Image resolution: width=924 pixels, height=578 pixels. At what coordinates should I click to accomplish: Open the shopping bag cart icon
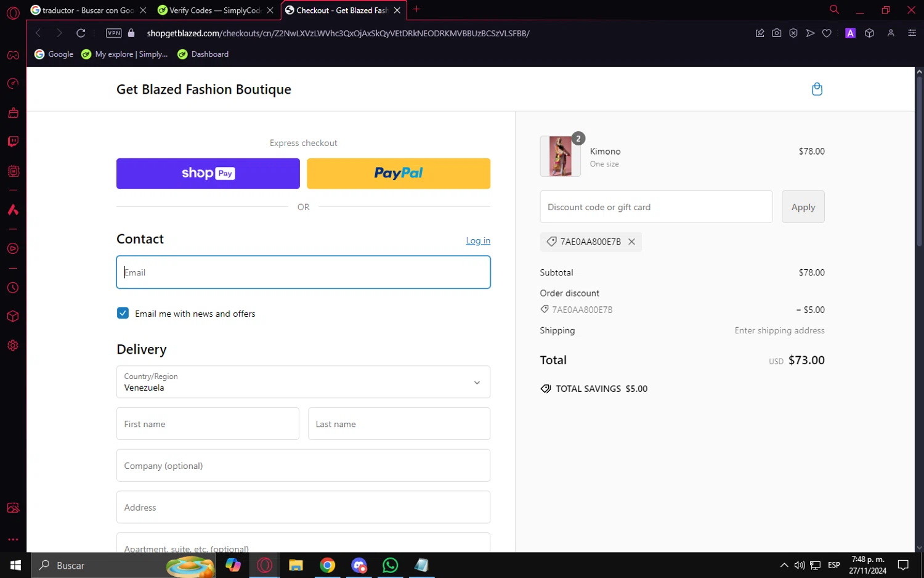[817, 89]
